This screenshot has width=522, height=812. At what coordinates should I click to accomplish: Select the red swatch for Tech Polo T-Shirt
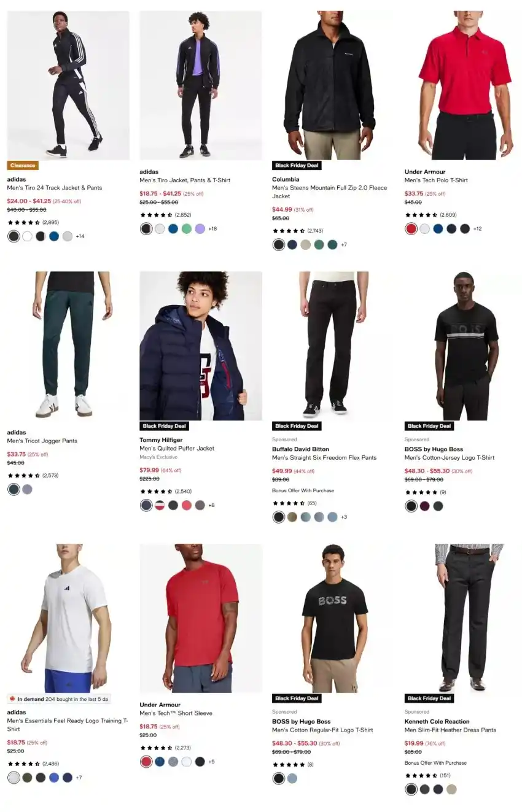coord(411,229)
